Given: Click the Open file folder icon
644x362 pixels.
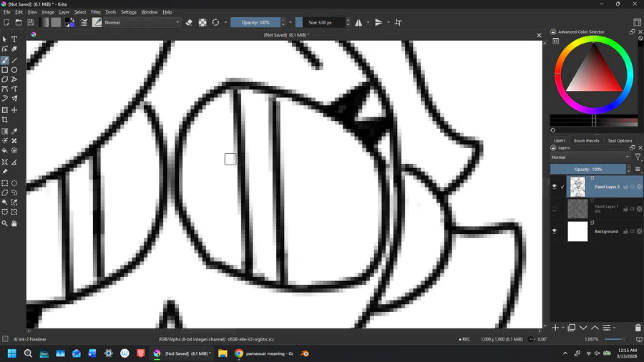Looking at the screenshot, I should click(x=19, y=23).
